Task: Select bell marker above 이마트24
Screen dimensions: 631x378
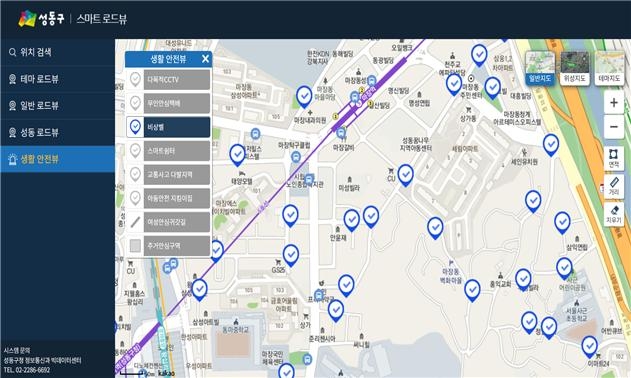Action: tap(590, 347)
